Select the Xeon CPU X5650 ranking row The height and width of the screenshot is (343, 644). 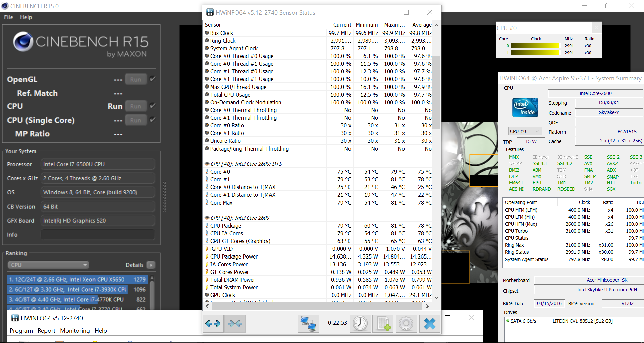[77, 279]
